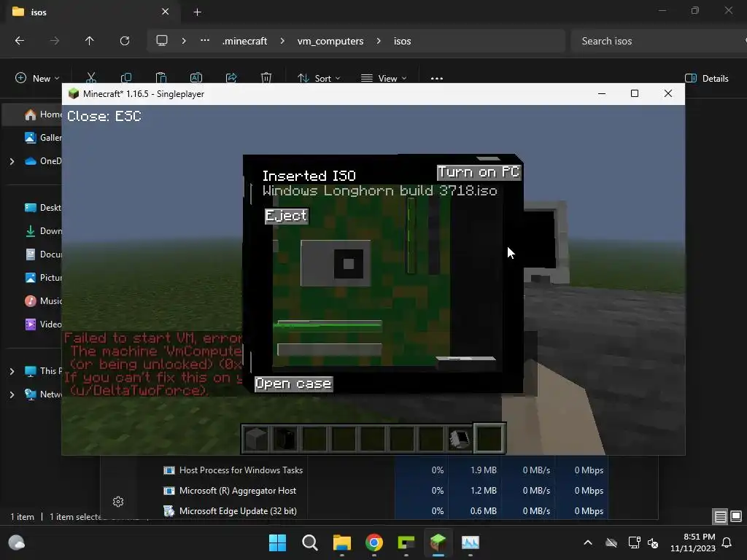Screen dimensions: 747x560
Task: Open the clock showing 8:51 PM
Action: click(x=693, y=542)
